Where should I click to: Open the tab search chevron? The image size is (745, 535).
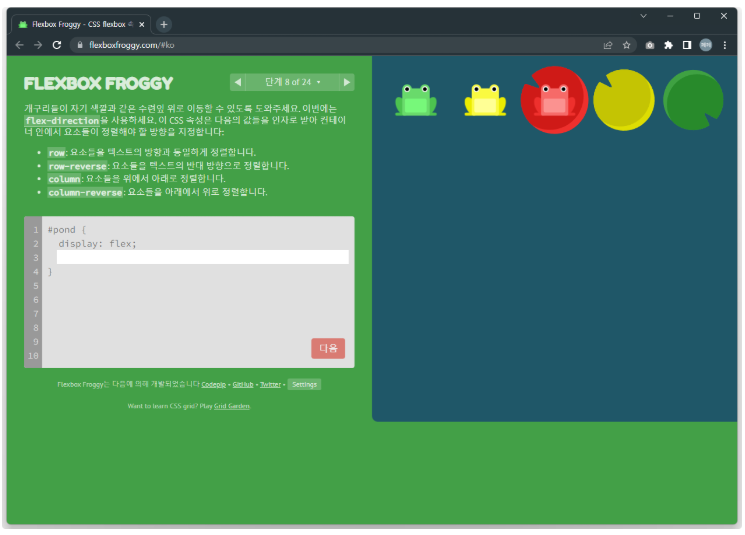tap(643, 16)
